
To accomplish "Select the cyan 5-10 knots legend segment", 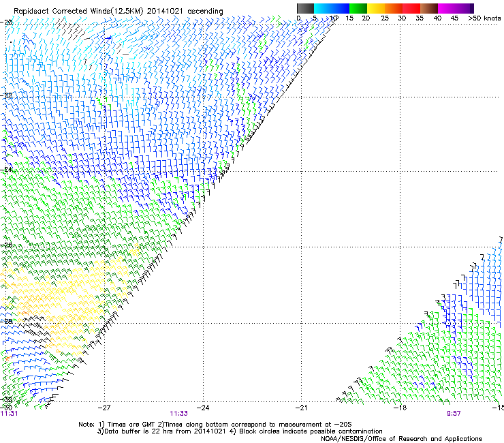I will [322, 8].
